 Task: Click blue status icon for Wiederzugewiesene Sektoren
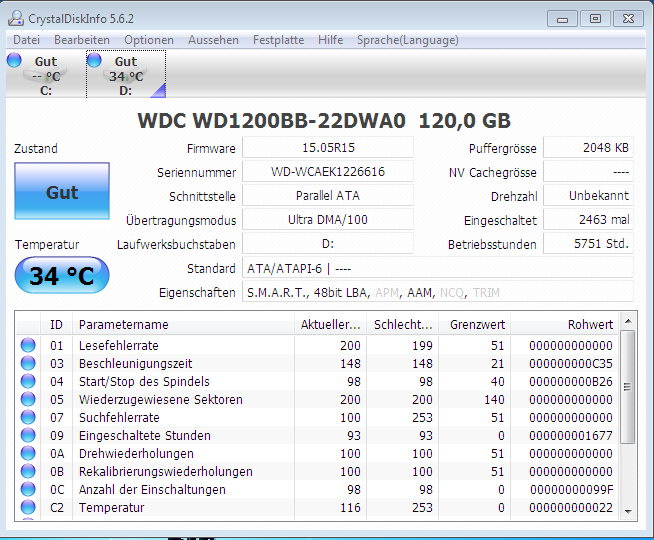coord(28,399)
